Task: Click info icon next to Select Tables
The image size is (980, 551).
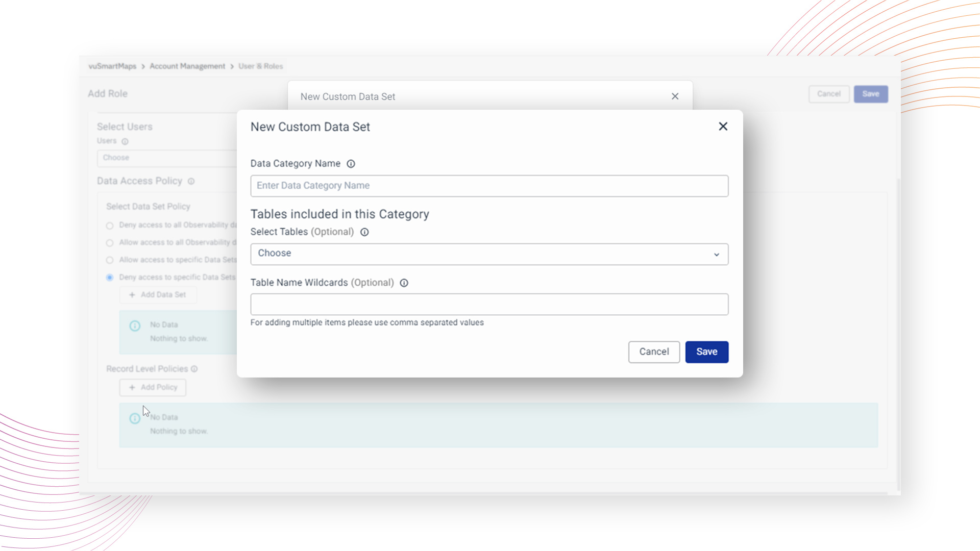Action: point(364,232)
